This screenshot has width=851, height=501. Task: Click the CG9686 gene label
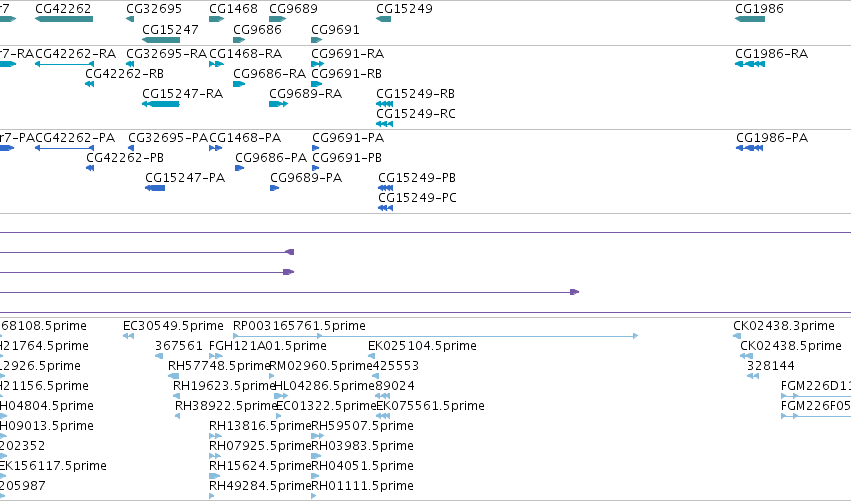(257, 29)
